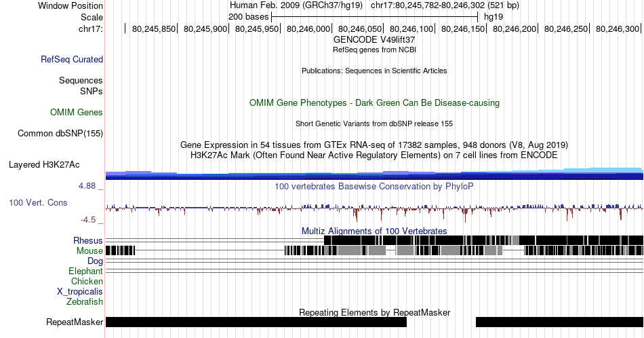The width and height of the screenshot is (644, 338).
Task: Click the 80,246,300 ruler position
Action: tap(618, 29)
